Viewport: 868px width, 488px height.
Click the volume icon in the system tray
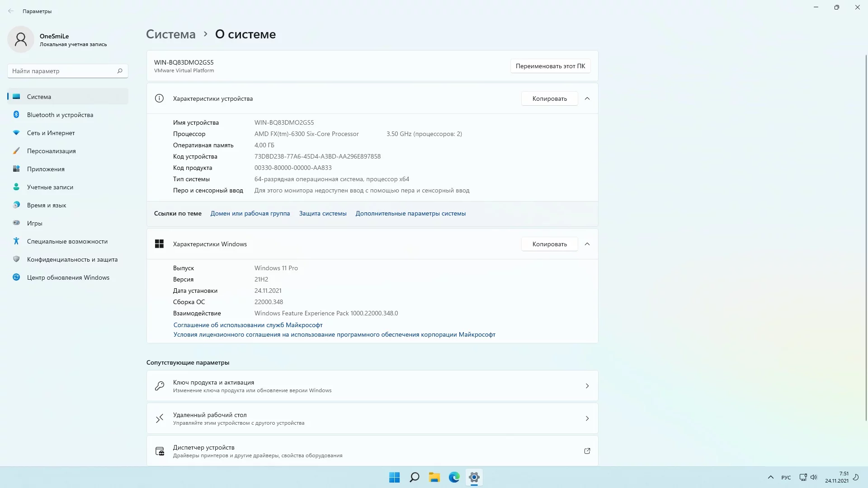[814, 477]
